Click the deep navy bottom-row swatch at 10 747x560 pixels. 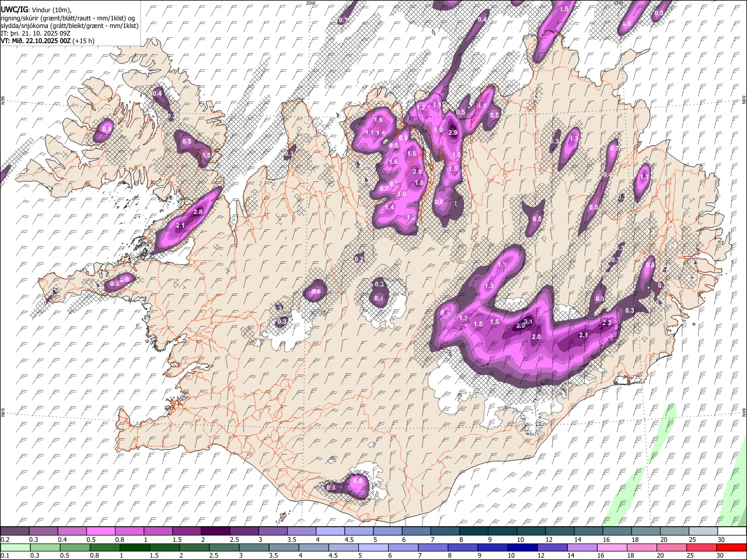pyautogui.click(x=522, y=548)
